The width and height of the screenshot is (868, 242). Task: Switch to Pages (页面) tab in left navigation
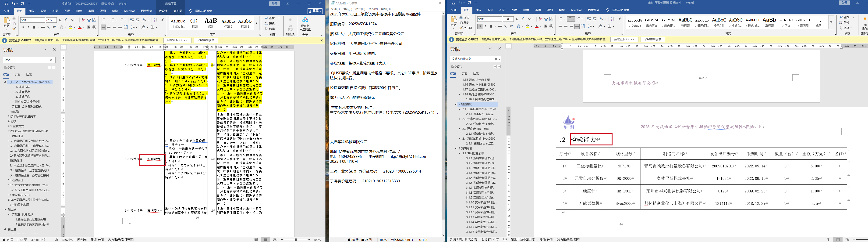18,75
